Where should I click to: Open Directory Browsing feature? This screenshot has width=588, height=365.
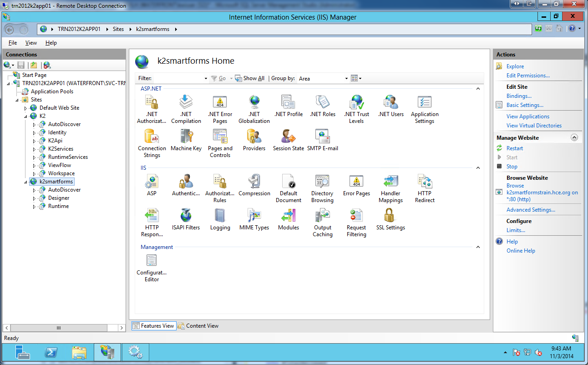[x=322, y=188]
